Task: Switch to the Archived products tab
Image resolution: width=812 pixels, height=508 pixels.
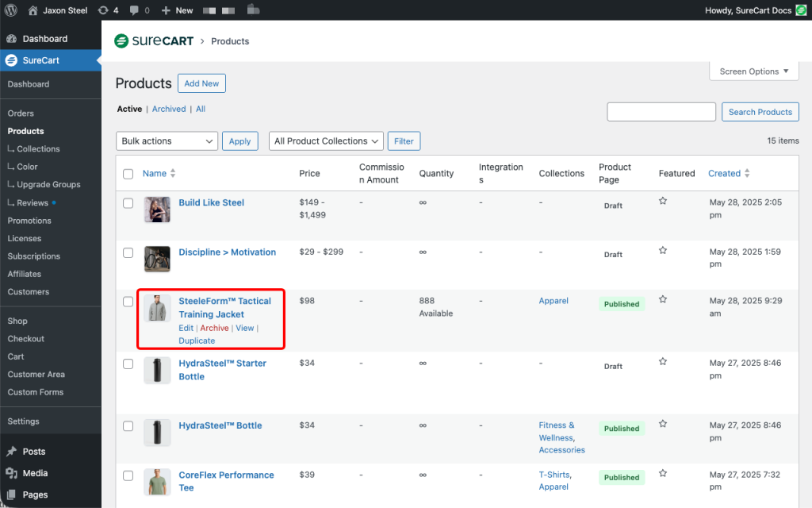Action: [169, 110]
